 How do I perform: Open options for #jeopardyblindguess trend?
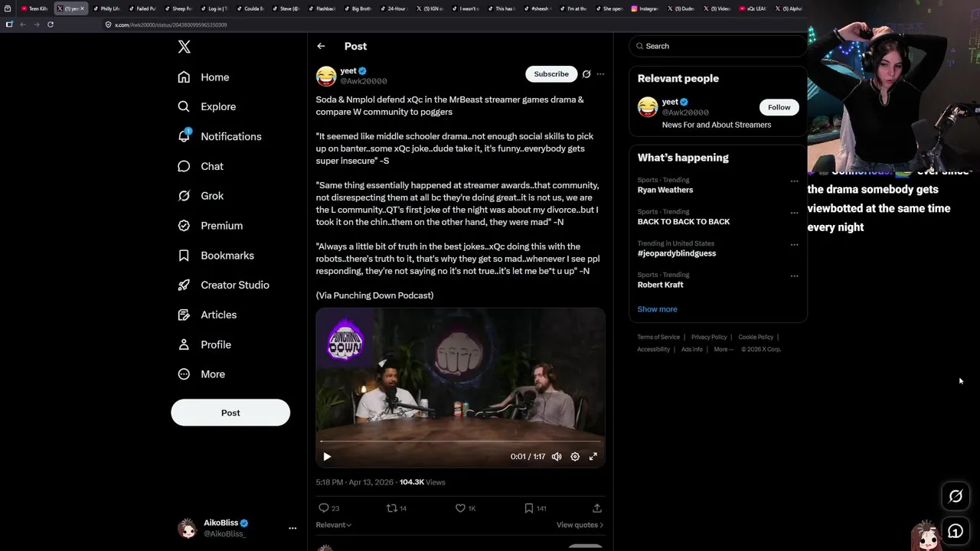[794, 245]
